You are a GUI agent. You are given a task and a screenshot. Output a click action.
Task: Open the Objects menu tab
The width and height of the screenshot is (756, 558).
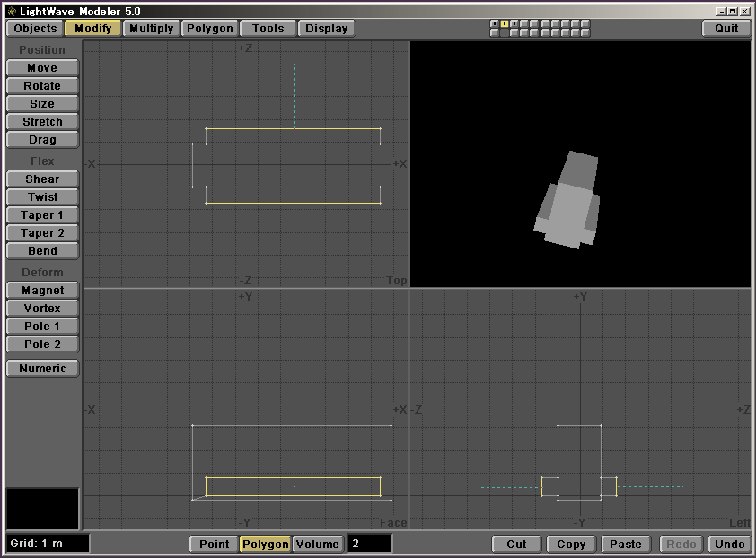click(x=36, y=29)
